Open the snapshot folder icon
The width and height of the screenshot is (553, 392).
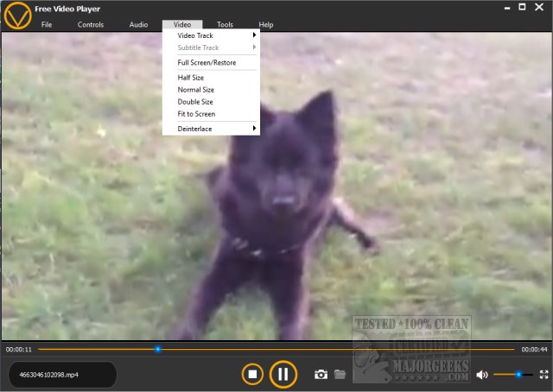[x=340, y=374]
